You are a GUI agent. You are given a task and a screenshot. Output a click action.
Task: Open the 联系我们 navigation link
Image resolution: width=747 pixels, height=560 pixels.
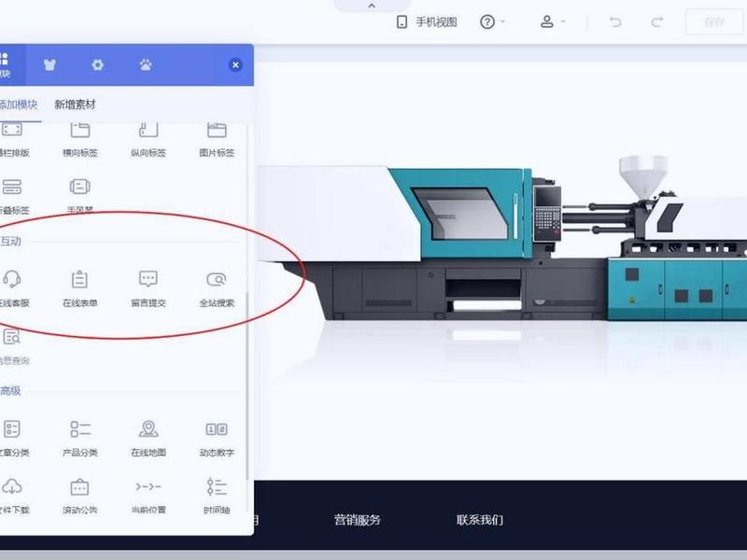(x=480, y=520)
